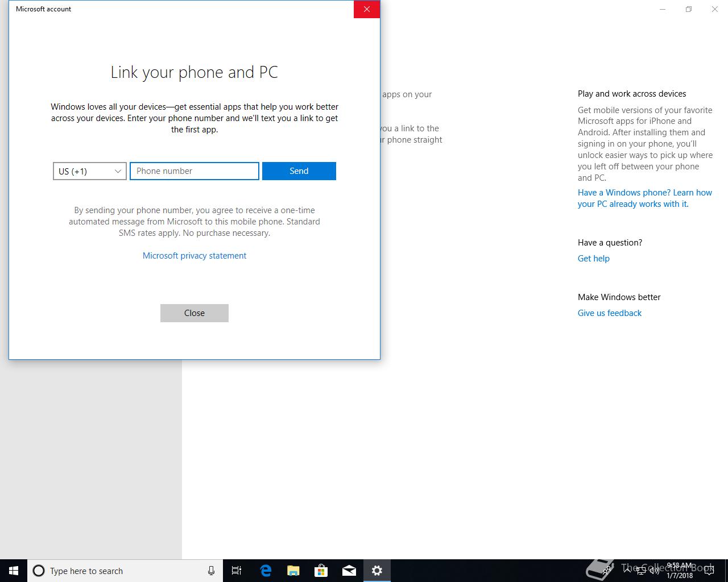Open the Action Center notification icon

709,571
